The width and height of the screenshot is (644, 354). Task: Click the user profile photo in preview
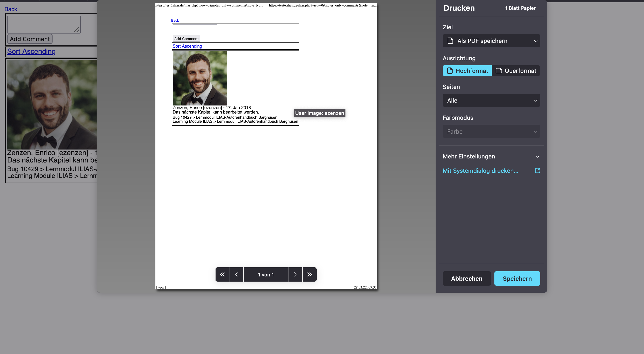tap(199, 78)
